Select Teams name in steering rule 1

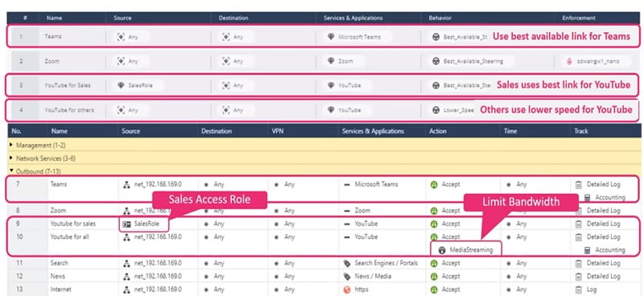tap(53, 36)
